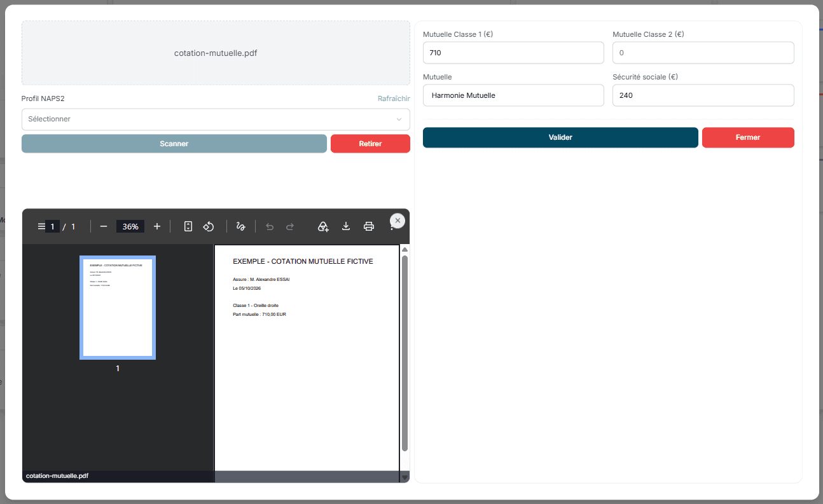The height and width of the screenshot is (504, 823).
Task: Click the Mutuelle name field showing Harmonie Mutuelle
Action: (513, 95)
